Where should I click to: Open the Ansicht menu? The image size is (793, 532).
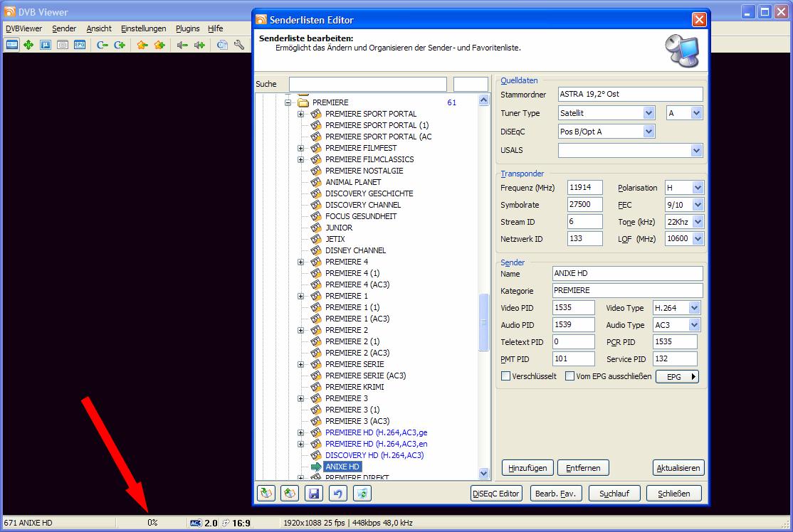click(x=99, y=28)
